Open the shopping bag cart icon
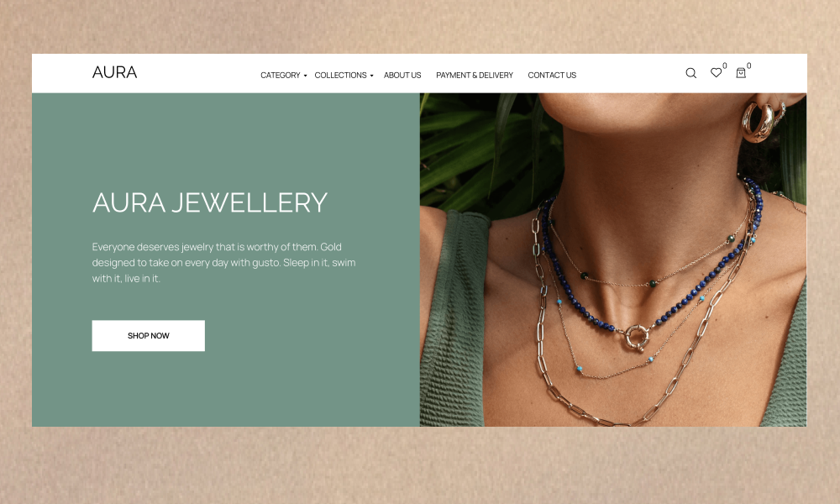The width and height of the screenshot is (840, 504). 741,73
